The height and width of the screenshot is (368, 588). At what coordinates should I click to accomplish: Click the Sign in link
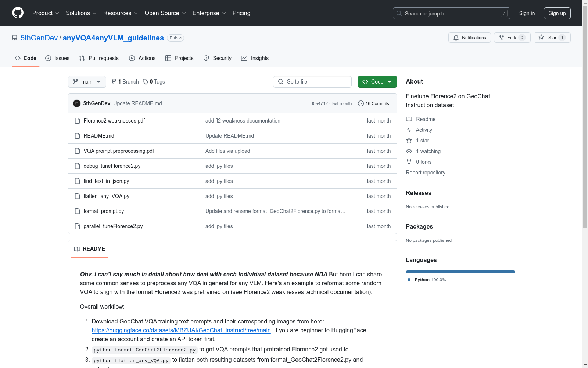click(x=527, y=13)
